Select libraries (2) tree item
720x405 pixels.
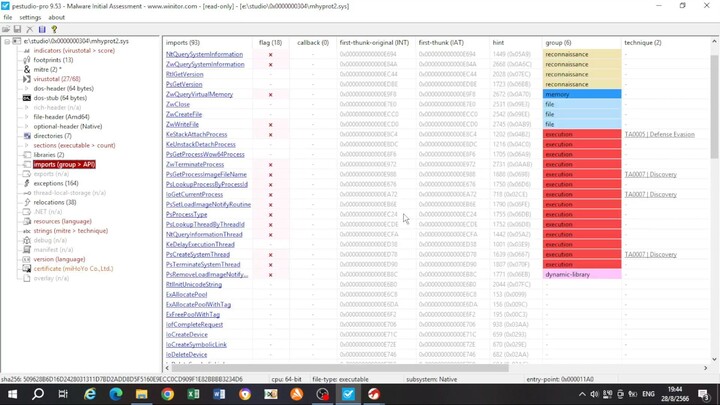coord(49,155)
